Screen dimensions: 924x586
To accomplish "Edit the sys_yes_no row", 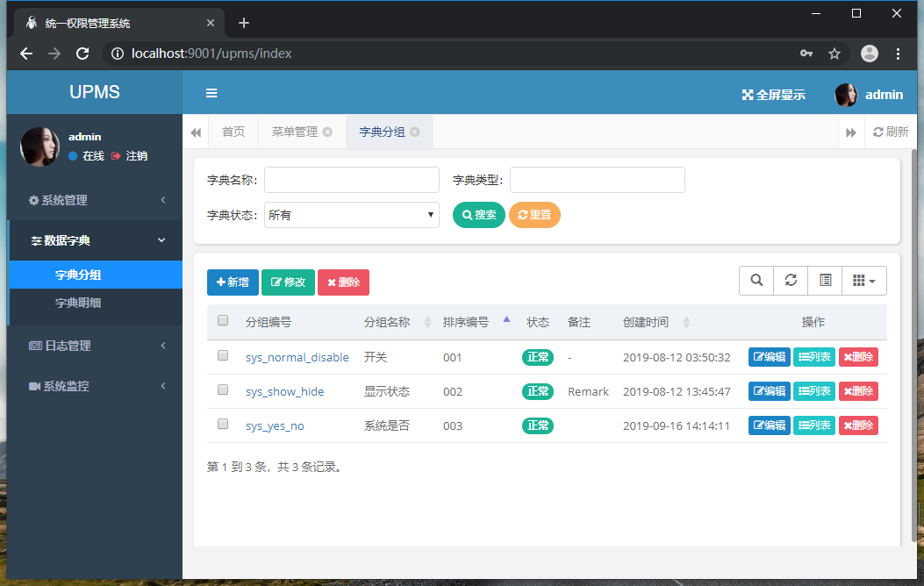I will (x=769, y=425).
